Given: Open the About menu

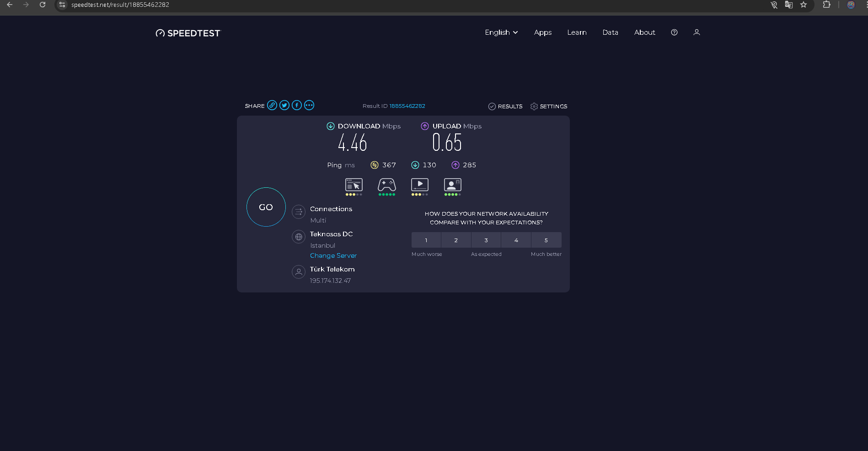Looking at the screenshot, I should pos(645,32).
